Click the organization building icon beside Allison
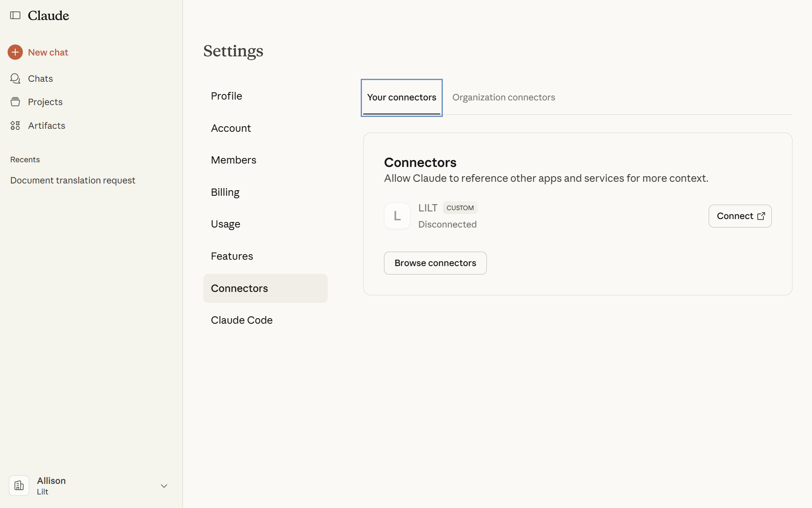 click(19, 486)
